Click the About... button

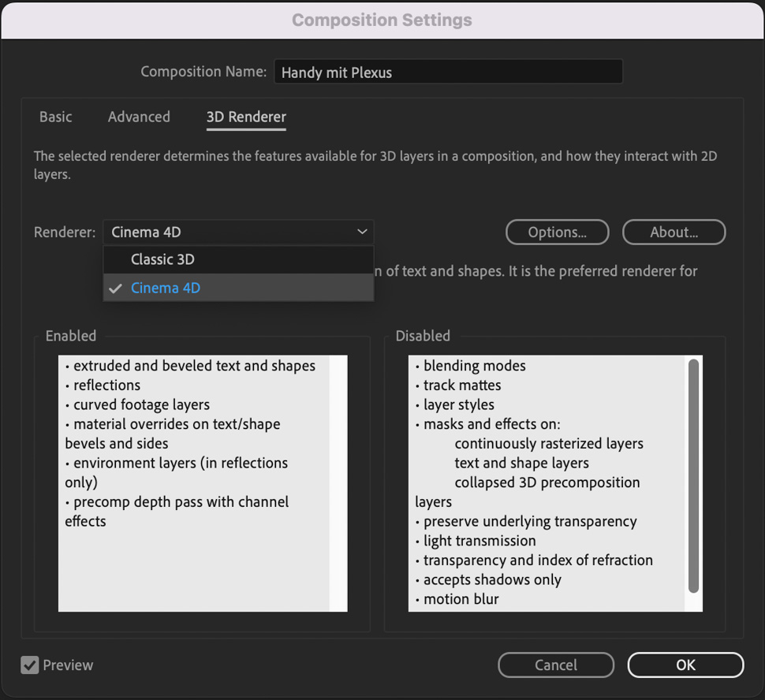pos(674,232)
